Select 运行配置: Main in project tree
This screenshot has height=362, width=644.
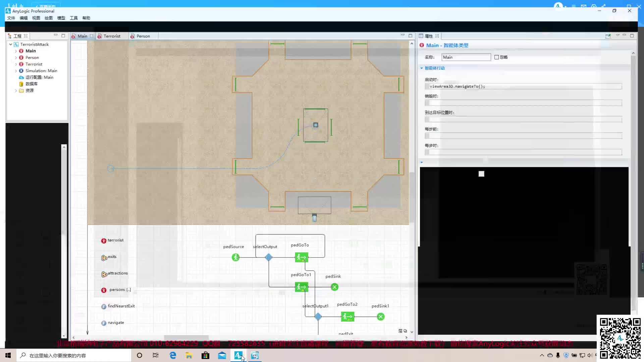click(x=39, y=77)
